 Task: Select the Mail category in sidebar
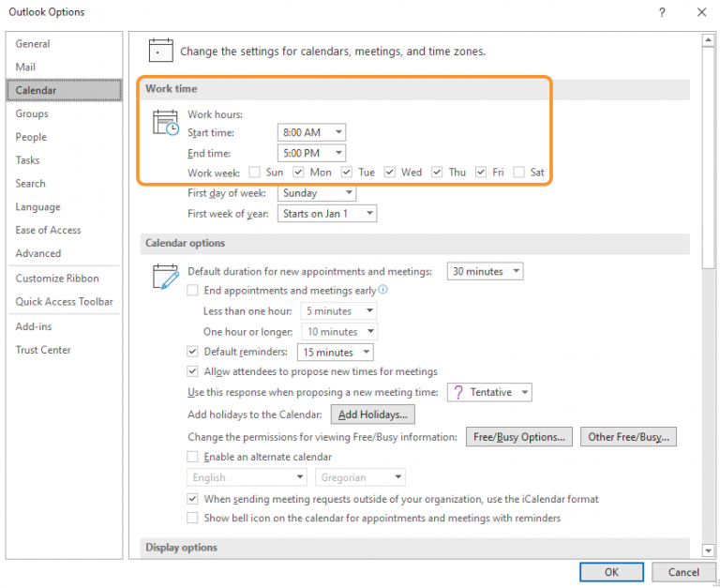point(25,68)
